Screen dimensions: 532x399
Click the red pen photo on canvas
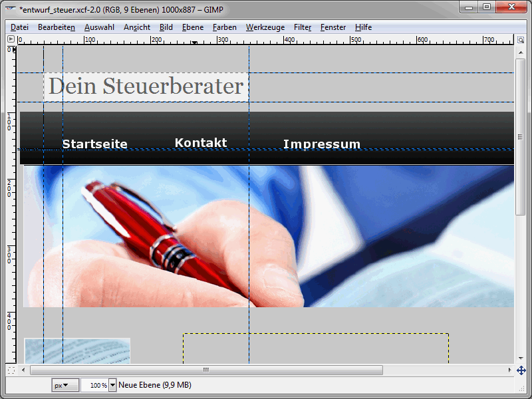point(269,237)
